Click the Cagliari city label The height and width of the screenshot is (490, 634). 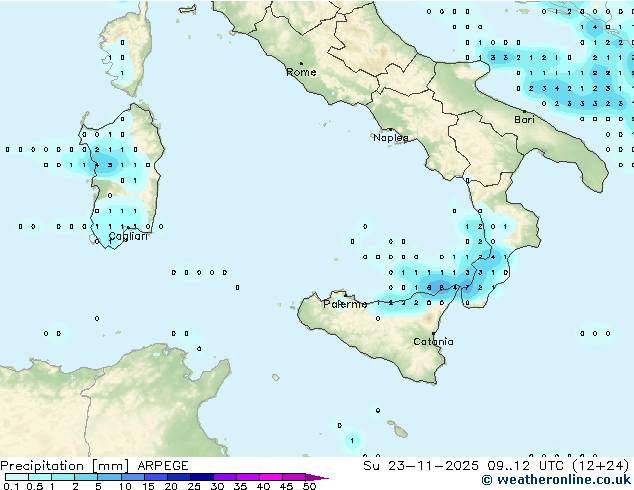128,236
